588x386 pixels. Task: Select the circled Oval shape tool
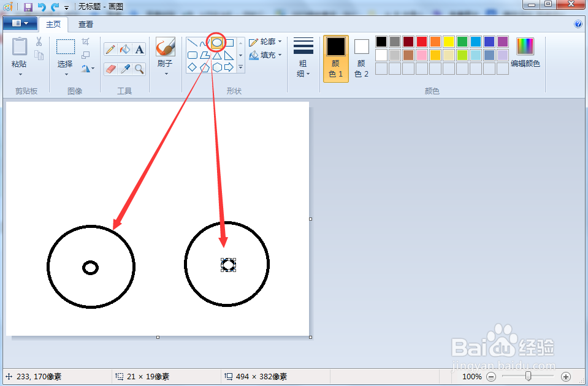pyautogui.click(x=218, y=42)
